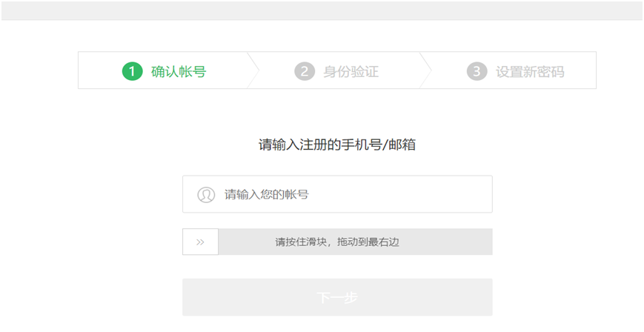Click the heading 请输入注册的手机号/邮箱
Screen dimensions: 644x332
coord(337,145)
